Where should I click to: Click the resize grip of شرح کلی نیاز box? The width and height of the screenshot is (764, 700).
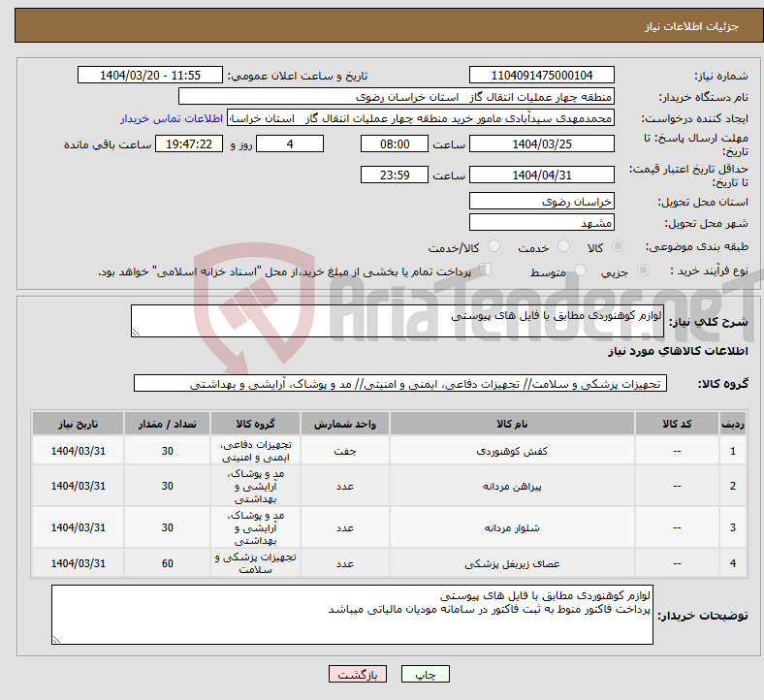[136, 333]
